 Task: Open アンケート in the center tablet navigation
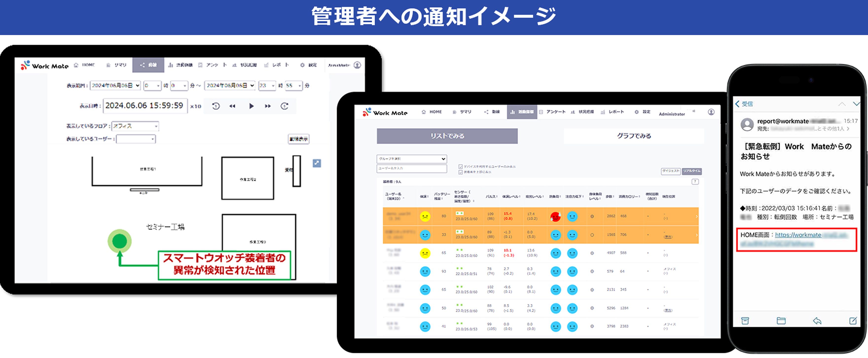click(x=553, y=112)
